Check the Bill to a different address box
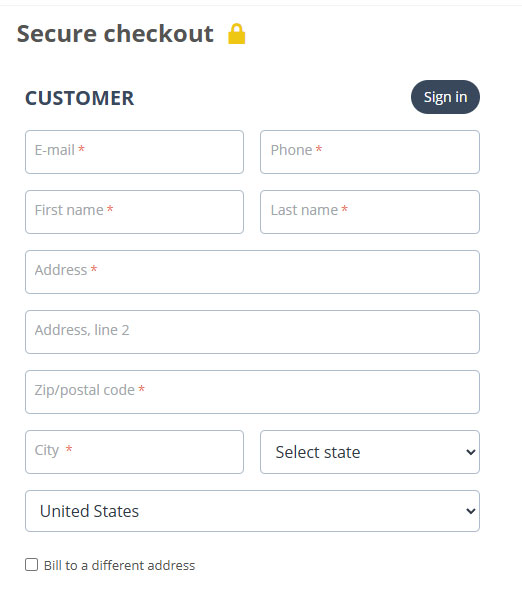 tap(31, 565)
